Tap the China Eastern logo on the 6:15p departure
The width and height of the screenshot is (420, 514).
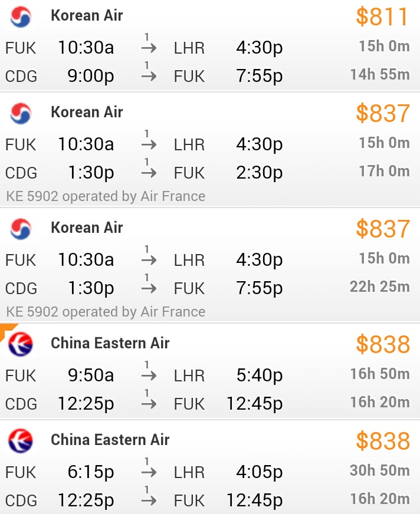(21, 440)
